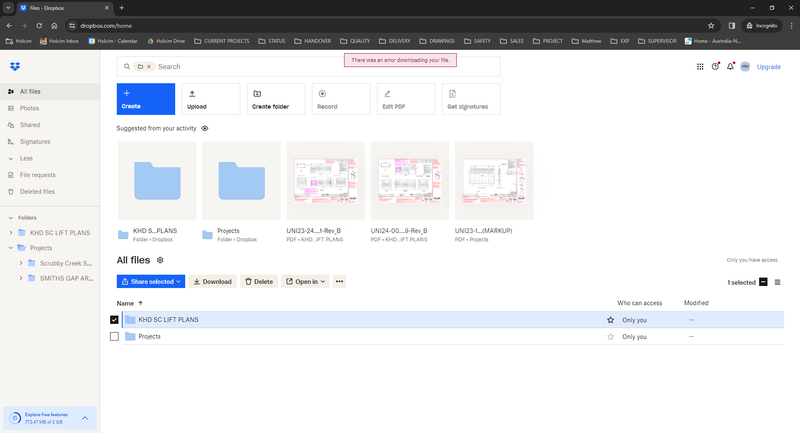
Task: Uncheck the KHD SC LIFT PLANS checkbox
Action: pyautogui.click(x=114, y=320)
